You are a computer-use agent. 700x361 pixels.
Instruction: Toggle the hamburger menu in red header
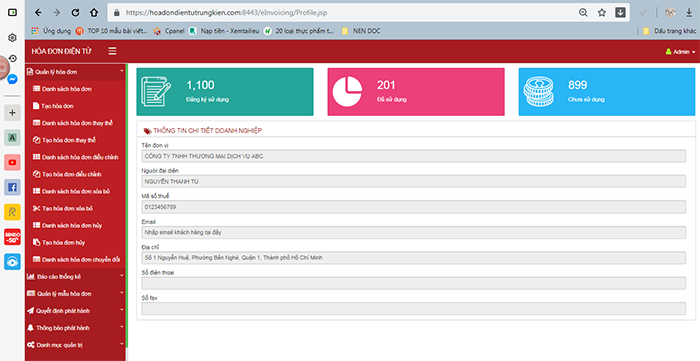coord(112,51)
